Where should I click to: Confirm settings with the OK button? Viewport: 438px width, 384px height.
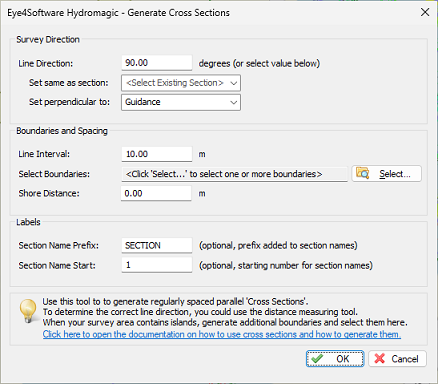[335, 359]
